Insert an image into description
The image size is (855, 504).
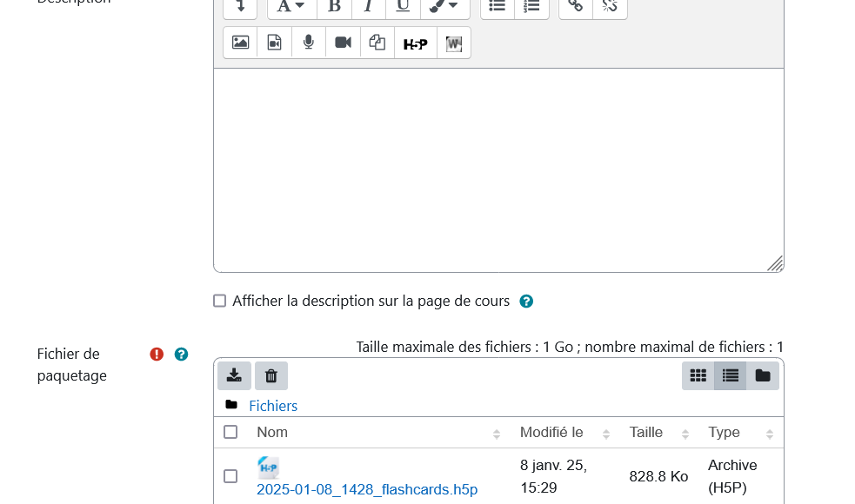pos(240,43)
